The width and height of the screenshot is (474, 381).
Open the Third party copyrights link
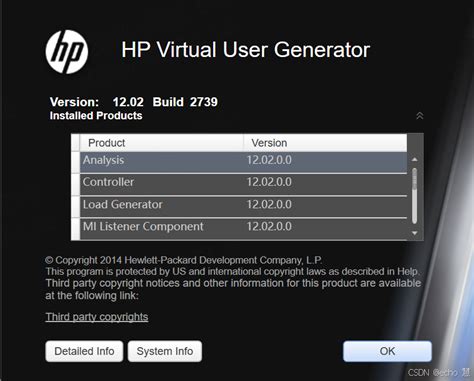click(97, 317)
